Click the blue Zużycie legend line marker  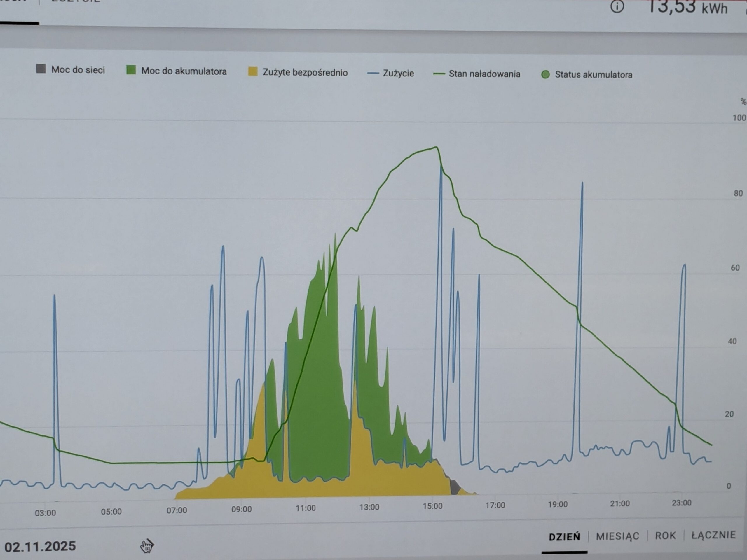pos(373,73)
